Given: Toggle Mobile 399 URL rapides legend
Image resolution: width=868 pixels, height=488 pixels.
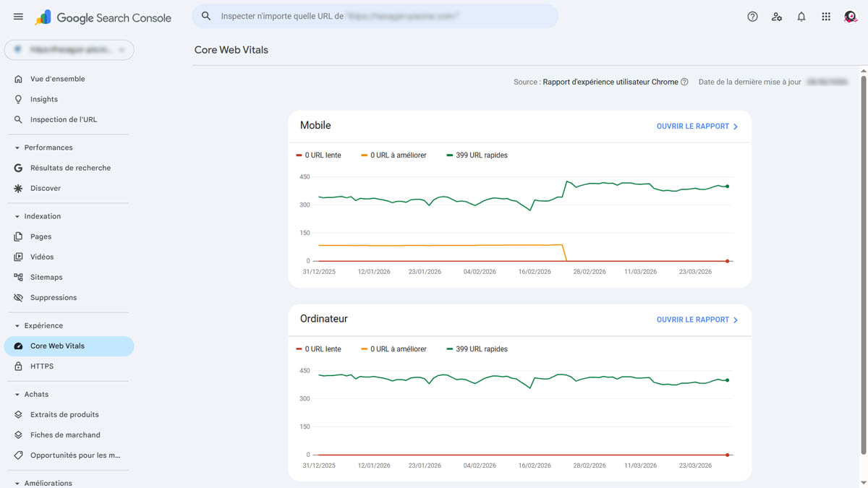Looking at the screenshot, I should [x=477, y=155].
